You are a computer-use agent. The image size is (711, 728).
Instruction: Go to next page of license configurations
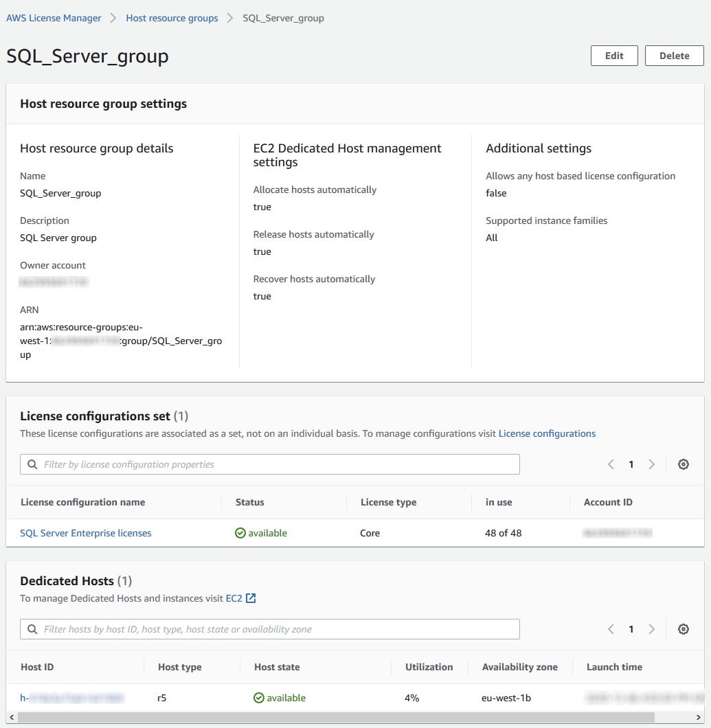click(x=651, y=464)
